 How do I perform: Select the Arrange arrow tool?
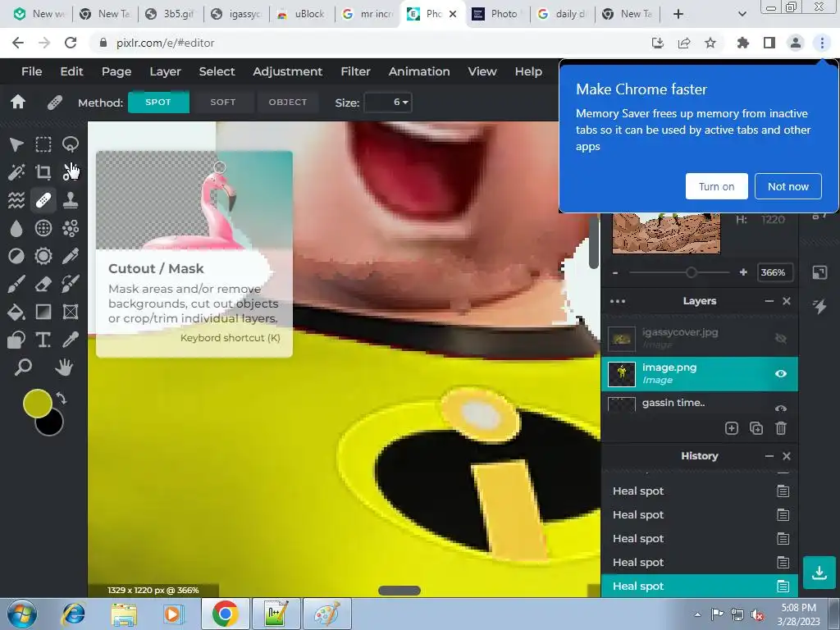[x=16, y=144]
